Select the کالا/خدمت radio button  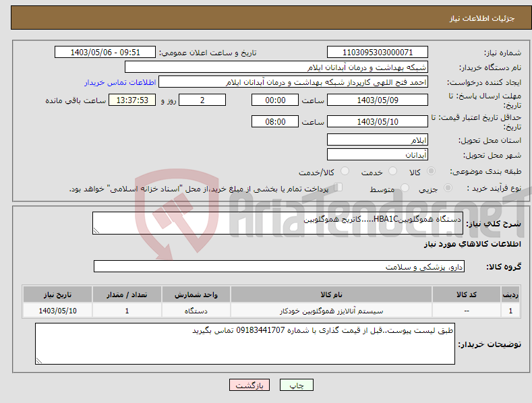345,171
